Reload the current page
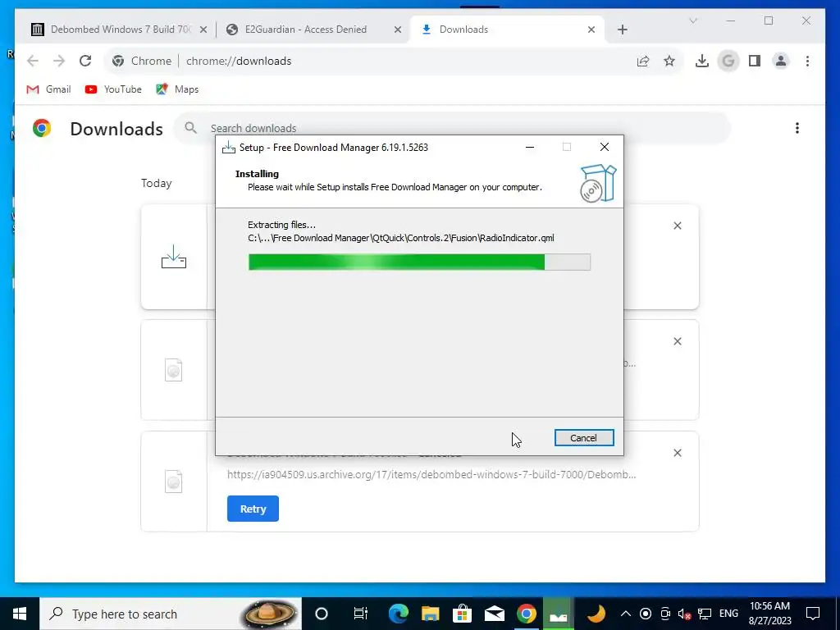 coord(85,61)
